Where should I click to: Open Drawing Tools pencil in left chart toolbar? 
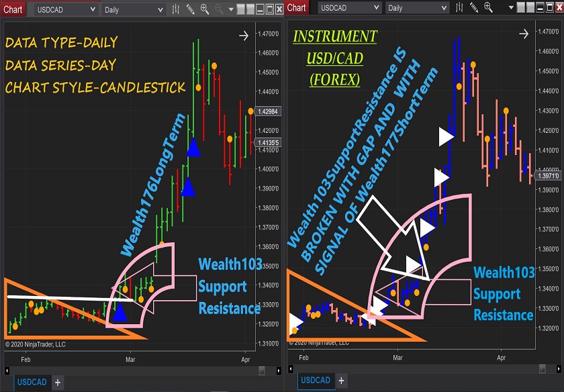191,9
